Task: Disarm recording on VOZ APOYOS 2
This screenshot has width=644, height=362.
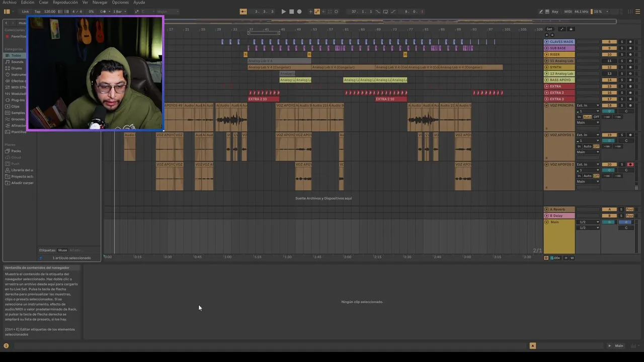Action: pos(630,164)
